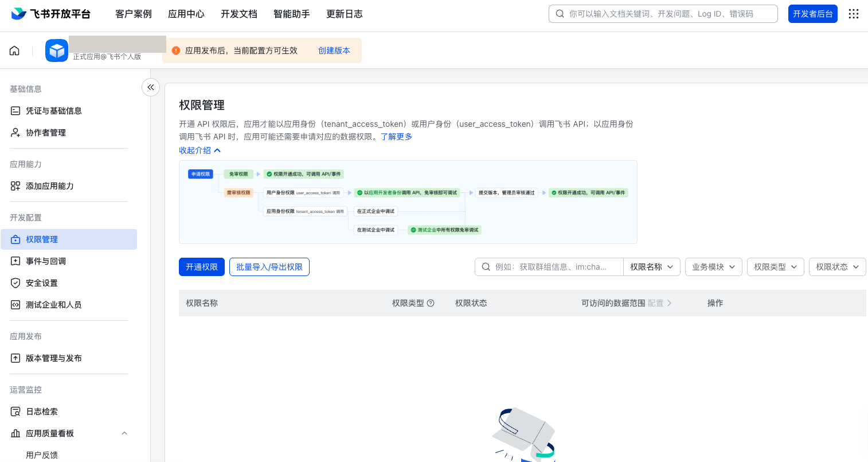This screenshot has height=462, width=868.
Task: Click the help icon beside 权限类型
Action: point(431,303)
